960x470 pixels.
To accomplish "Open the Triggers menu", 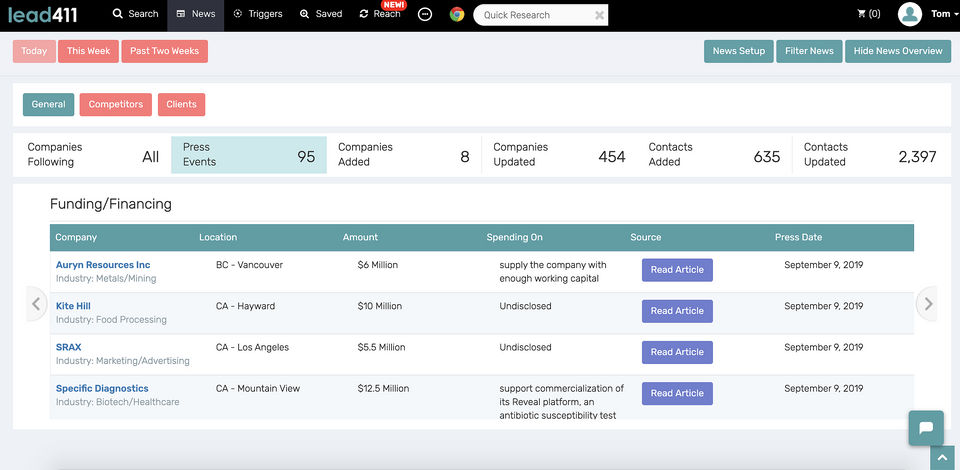I will 258,14.
